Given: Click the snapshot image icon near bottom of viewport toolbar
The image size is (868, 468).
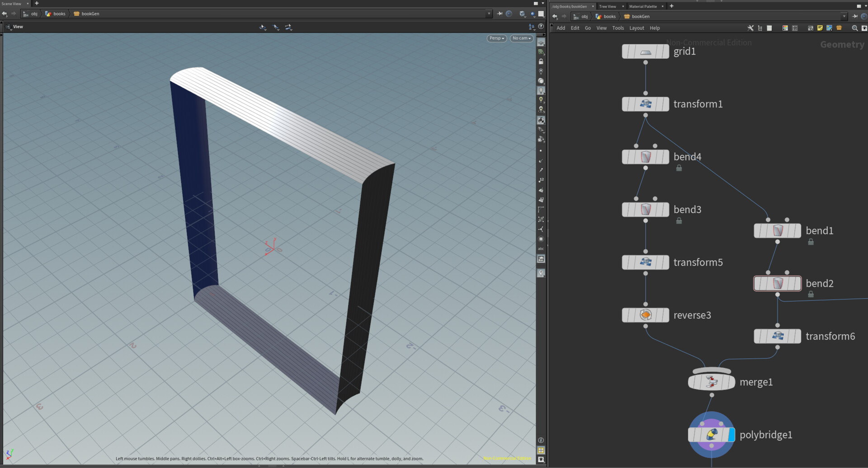Looking at the screenshot, I should (x=541, y=258).
